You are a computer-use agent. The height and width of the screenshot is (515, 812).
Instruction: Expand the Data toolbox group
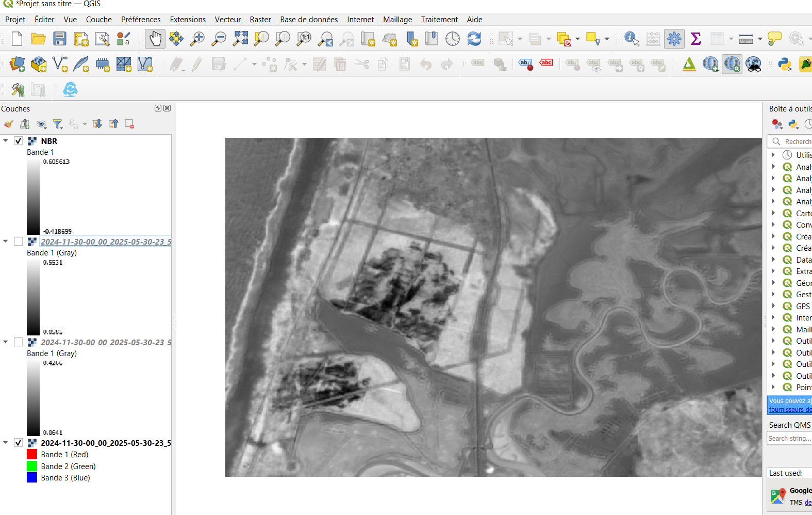coord(773,260)
